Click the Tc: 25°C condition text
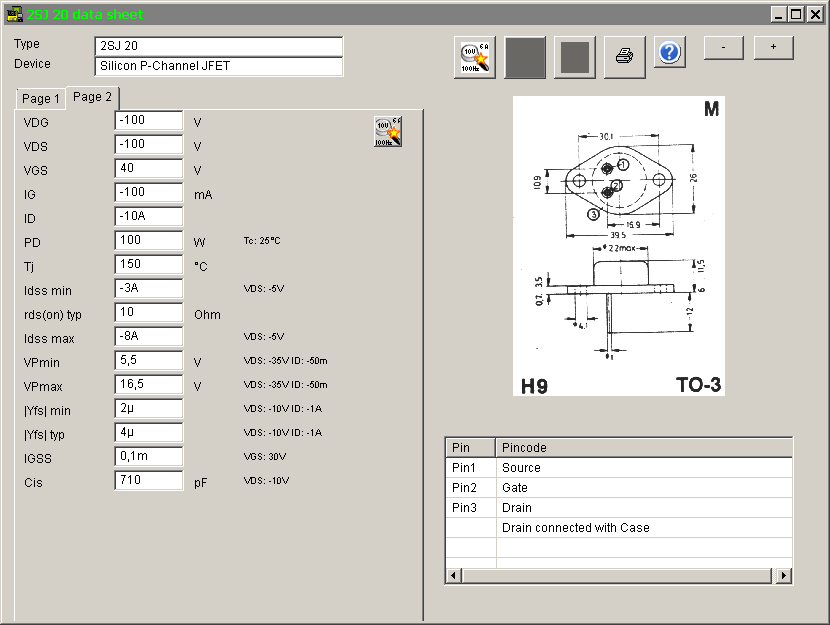This screenshot has height=625, width=830. coord(262,241)
